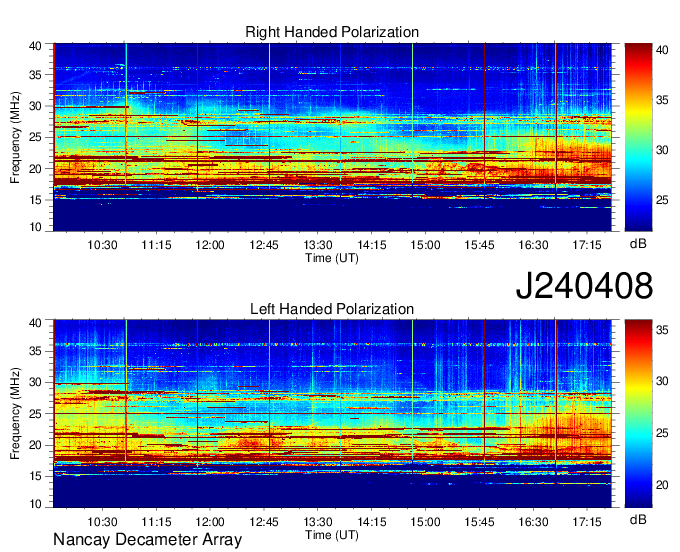Click the 'Frequency (MHz)' label of top plot
This screenshot has height=552, width=680.
click(15, 137)
